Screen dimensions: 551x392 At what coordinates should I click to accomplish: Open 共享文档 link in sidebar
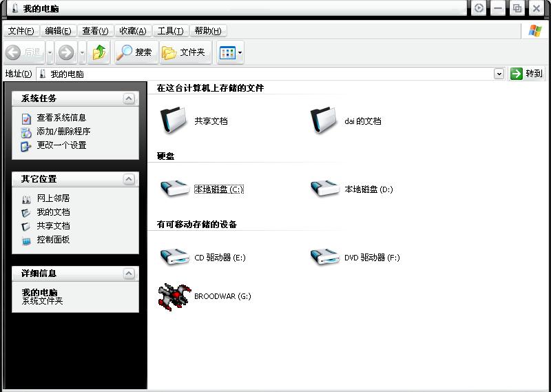tap(54, 226)
